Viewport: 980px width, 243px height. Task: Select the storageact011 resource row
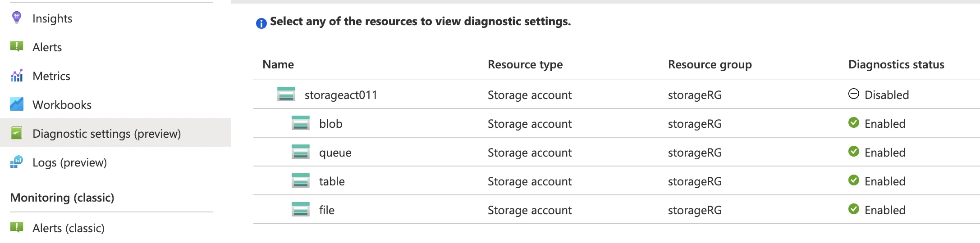click(341, 95)
